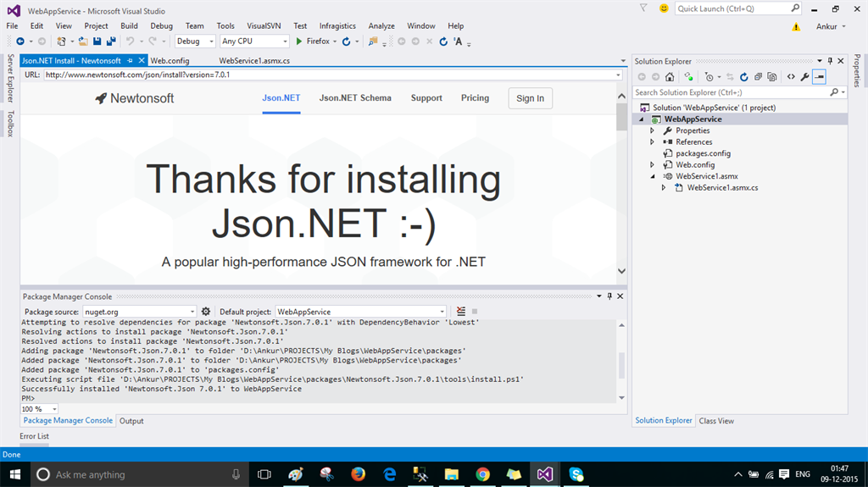Toggle Show All Files in Solution Explorer

(x=771, y=76)
